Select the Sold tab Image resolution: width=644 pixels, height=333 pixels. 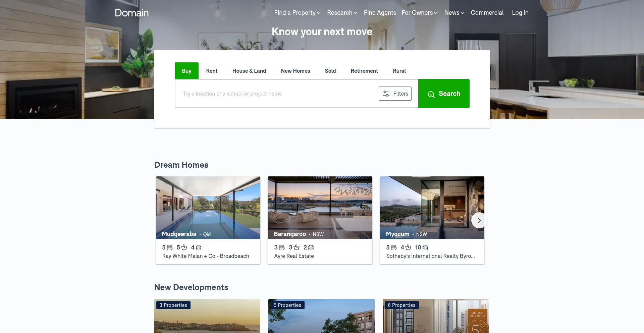330,71
